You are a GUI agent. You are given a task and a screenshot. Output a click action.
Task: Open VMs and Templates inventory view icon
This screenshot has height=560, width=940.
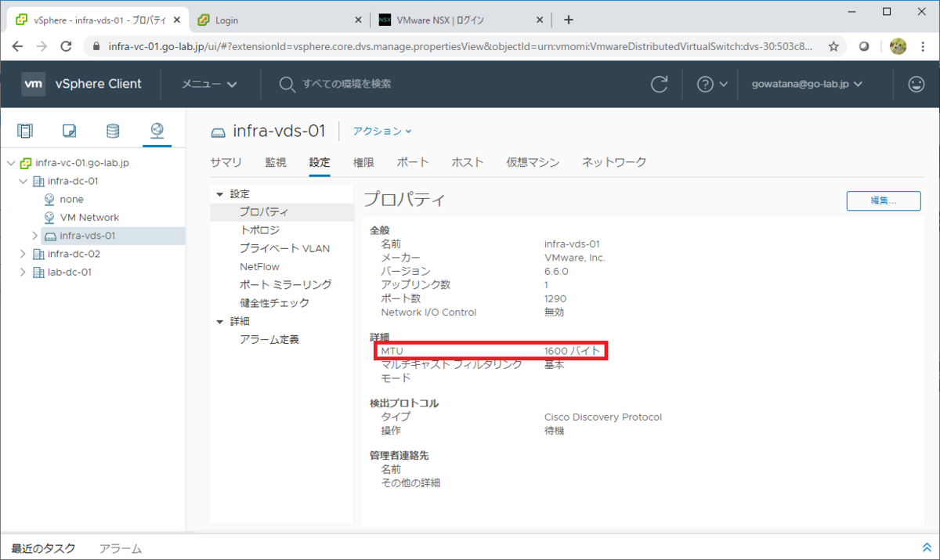tap(69, 131)
